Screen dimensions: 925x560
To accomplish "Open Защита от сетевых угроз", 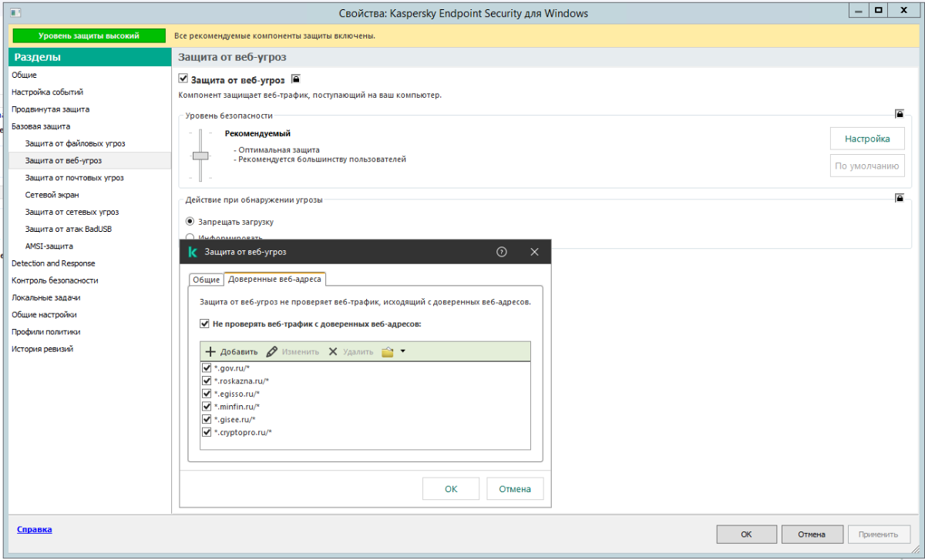I will point(72,212).
